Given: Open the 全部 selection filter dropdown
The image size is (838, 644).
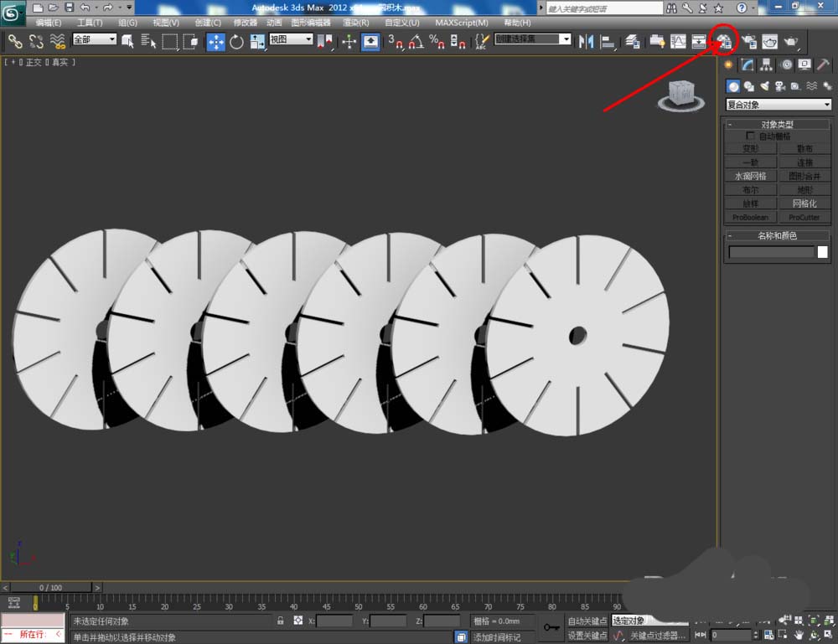Looking at the screenshot, I should coord(95,39).
